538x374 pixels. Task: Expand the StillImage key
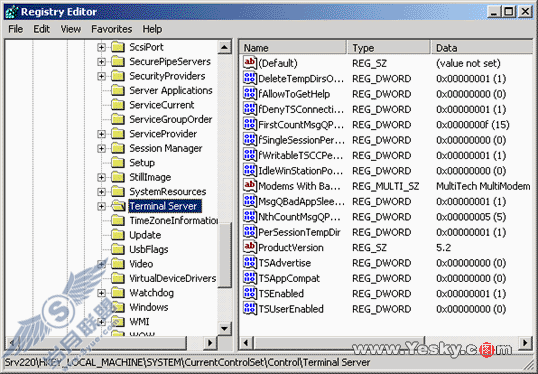(101, 177)
